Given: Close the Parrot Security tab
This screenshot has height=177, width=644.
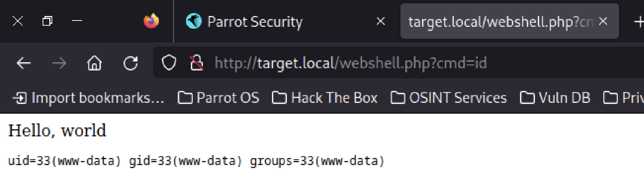Looking at the screenshot, I should click(x=381, y=21).
